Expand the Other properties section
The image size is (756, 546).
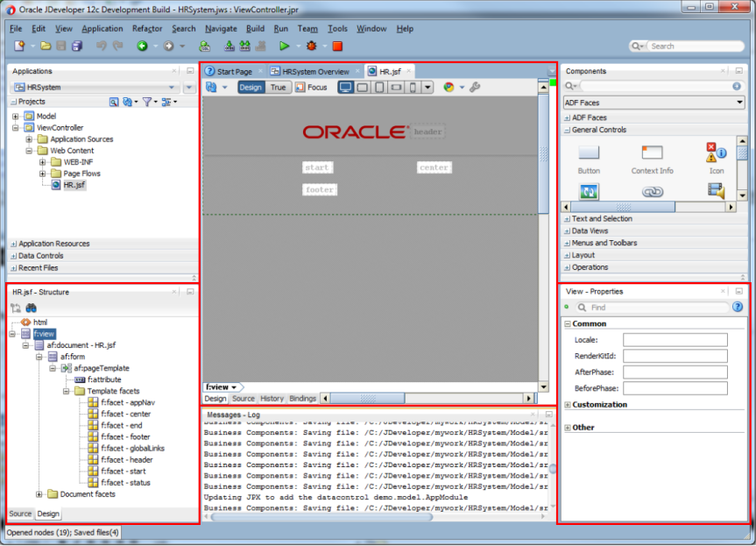pos(568,428)
